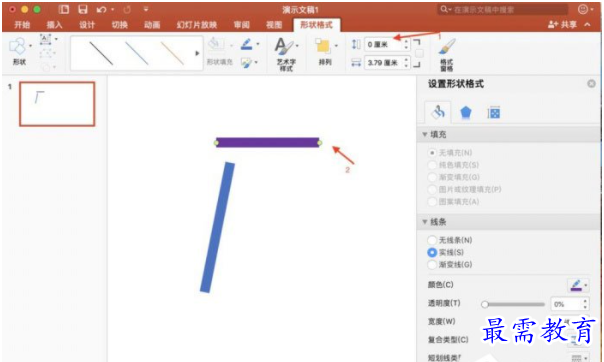604x362 pixels.
Task: Select the purple horizontal line shape
Action: (x=267, y=142)
